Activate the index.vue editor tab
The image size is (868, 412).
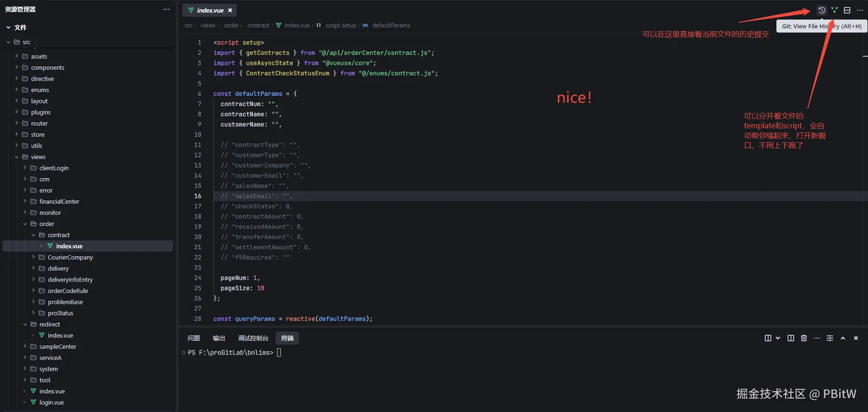pyautogui.click(x=209, y=10)
